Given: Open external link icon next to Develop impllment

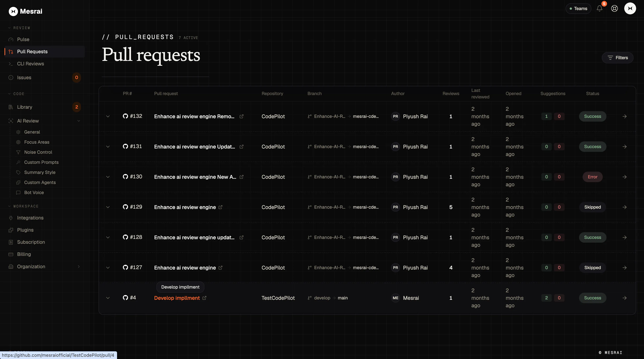Looking at the screenshot, I should [x=205, y=298].
